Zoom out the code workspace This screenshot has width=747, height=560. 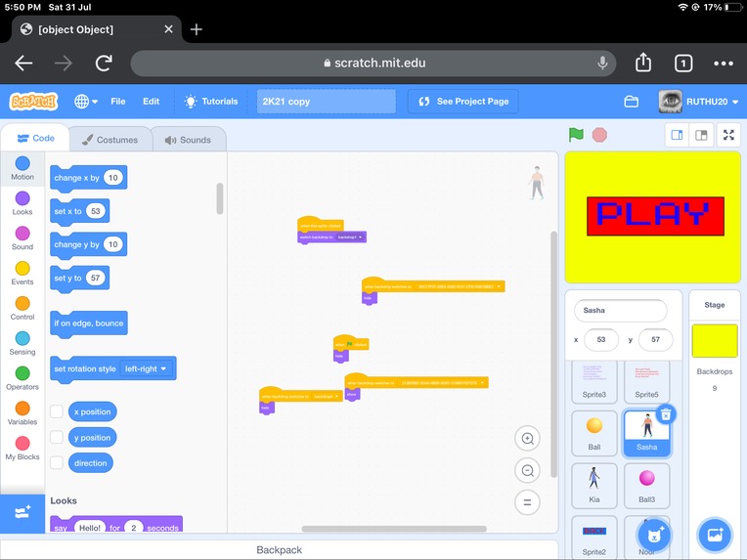527,470
